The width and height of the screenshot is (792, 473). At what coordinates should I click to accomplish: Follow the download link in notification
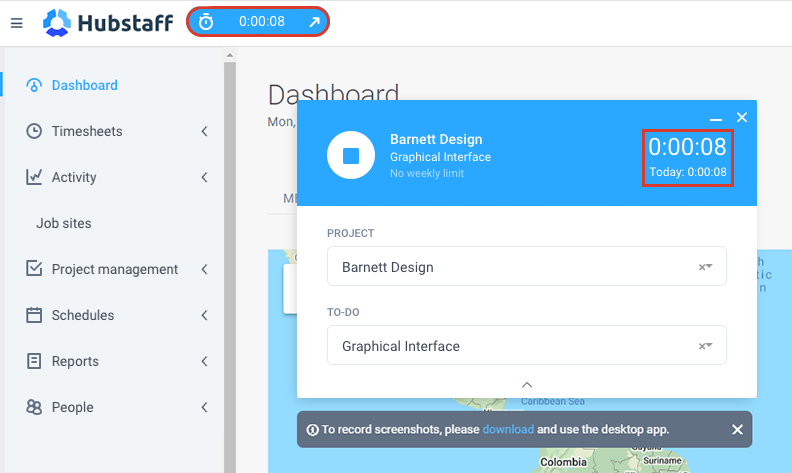point(508,429)
